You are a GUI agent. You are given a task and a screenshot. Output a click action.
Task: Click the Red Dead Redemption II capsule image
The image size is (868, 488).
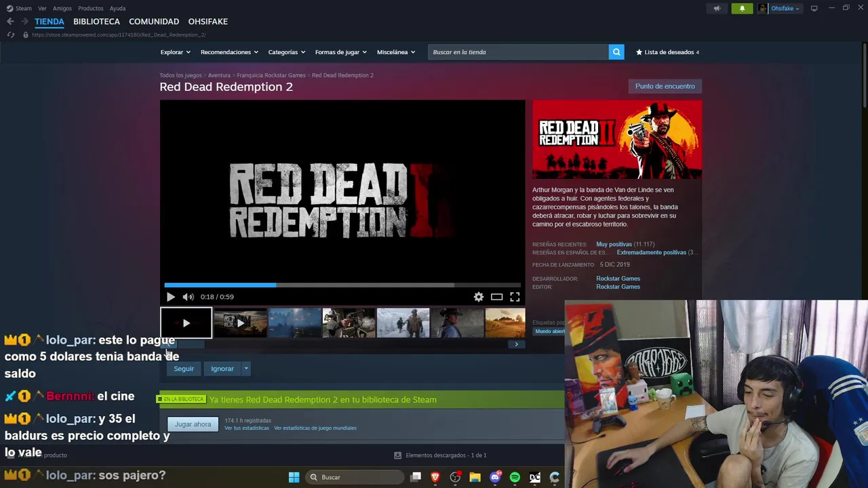tap(617, 140)
